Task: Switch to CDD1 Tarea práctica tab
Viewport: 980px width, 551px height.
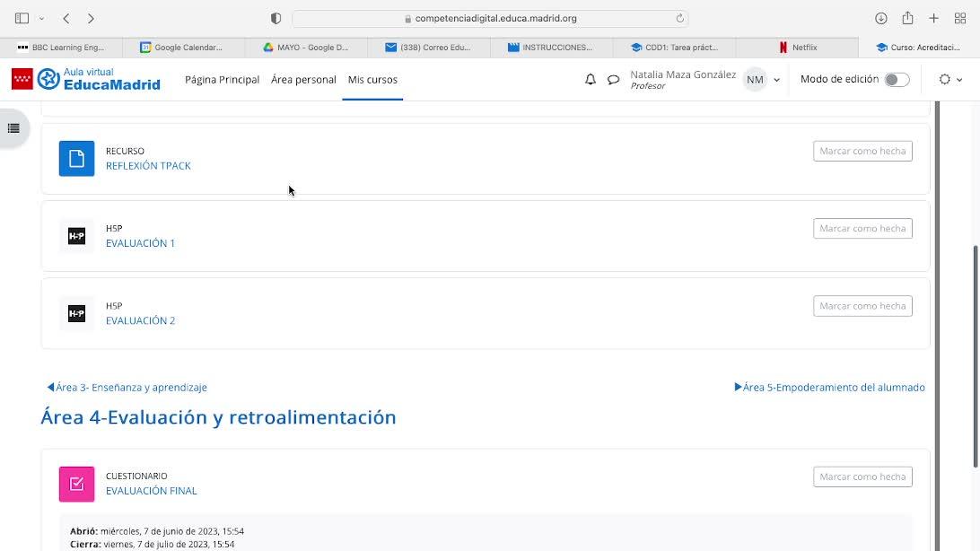Action: pyautogui.click(x=674, y=48)
